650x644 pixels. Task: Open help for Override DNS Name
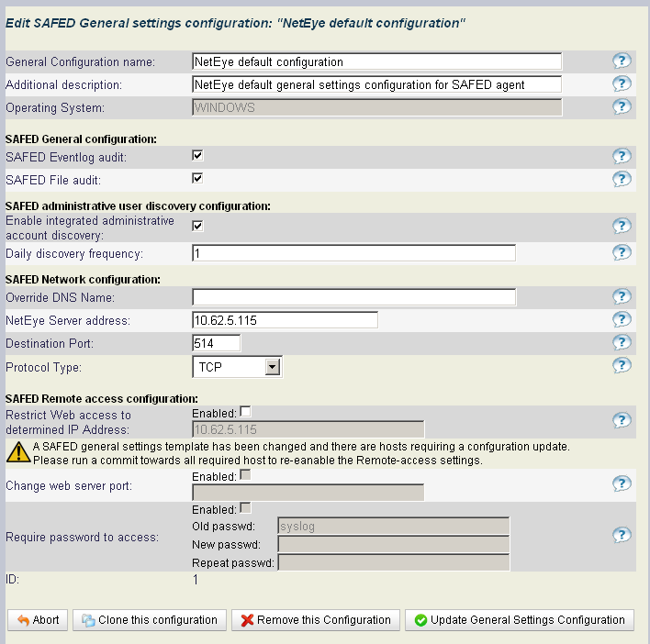[622, 296]
